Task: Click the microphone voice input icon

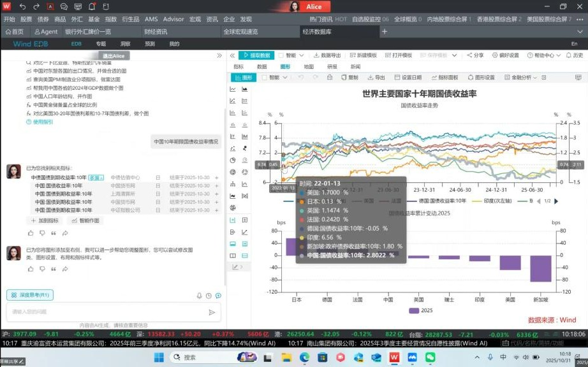Action: (200, 296)
